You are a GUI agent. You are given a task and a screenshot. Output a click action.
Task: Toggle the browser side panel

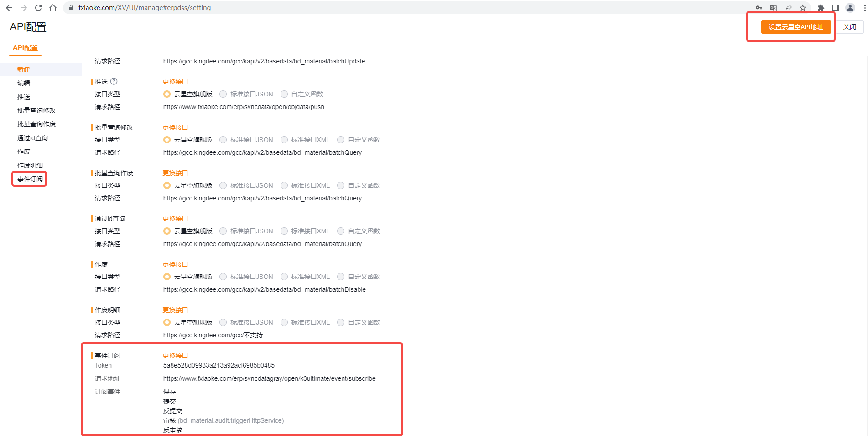pyautogui.click(x=836, y=8)
